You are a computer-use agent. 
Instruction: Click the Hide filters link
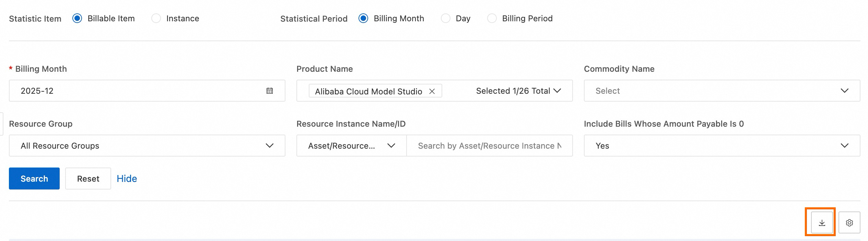click(x=127, y=179)
